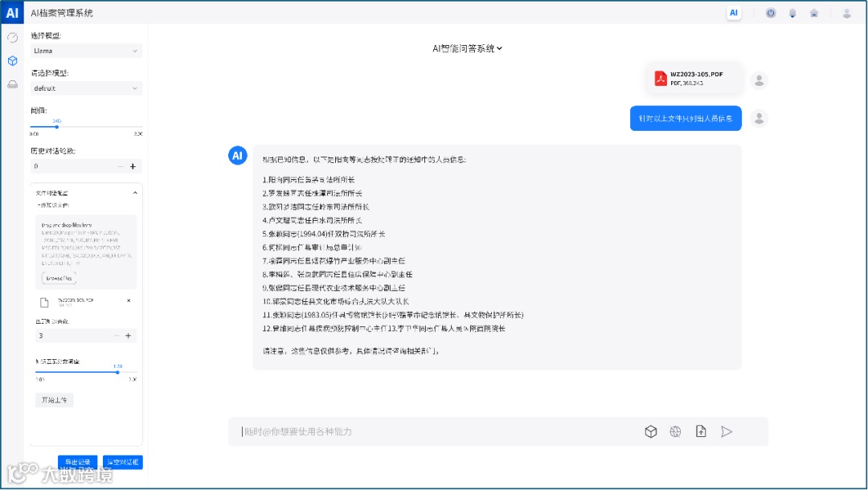Click the power icon in top header
The height and width of the screenshot is (490, 868).
pos(771,13)
